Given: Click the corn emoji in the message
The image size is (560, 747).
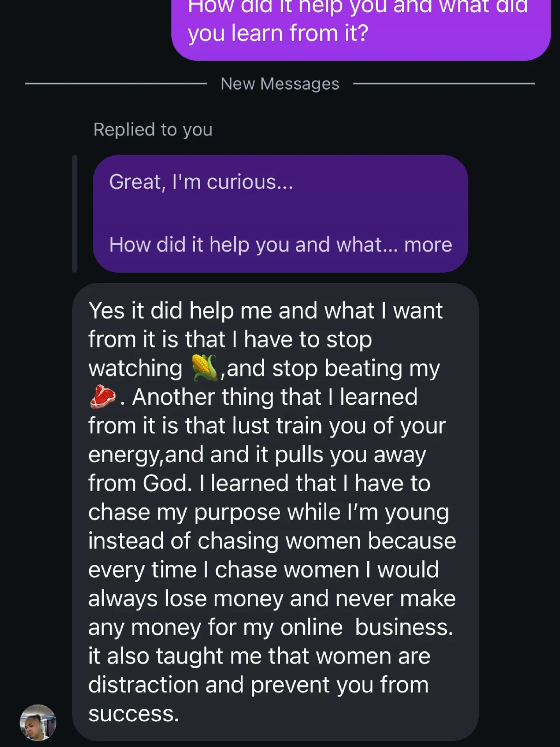Looking at the screenshot, I should pos(204,368).
